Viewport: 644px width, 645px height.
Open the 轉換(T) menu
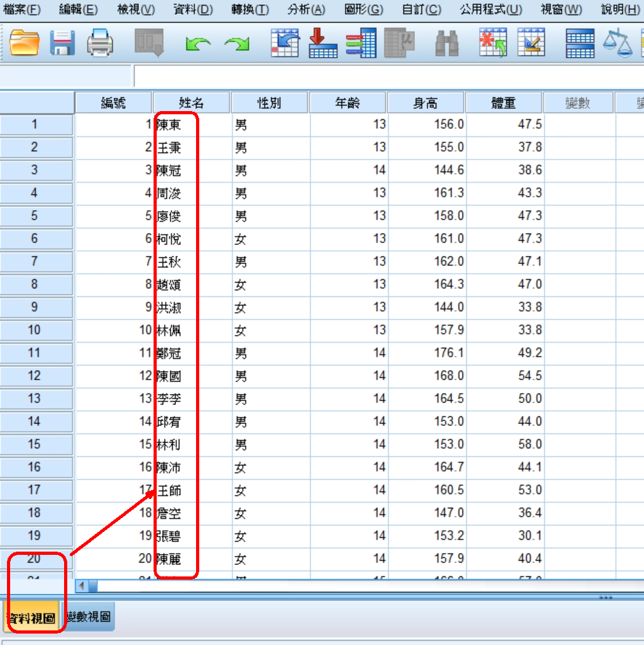pyautogui.click(x=250, y=10)
